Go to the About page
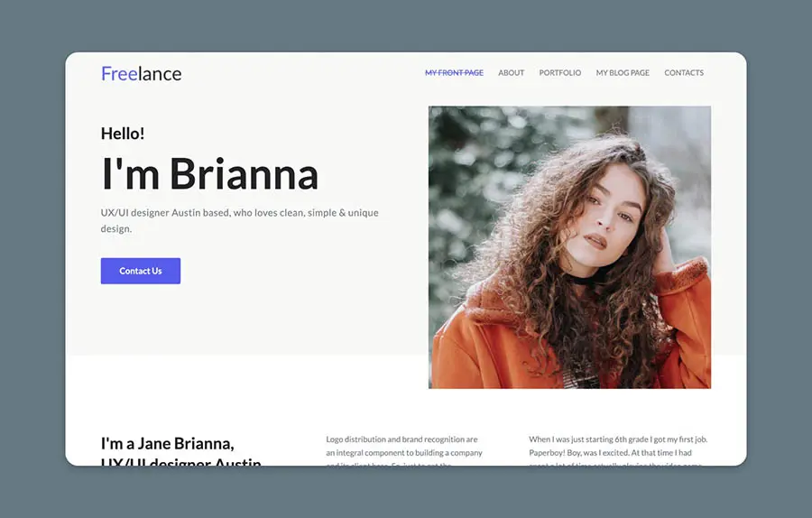The height and width of the screenshot is (518, 812). point(511,73)
